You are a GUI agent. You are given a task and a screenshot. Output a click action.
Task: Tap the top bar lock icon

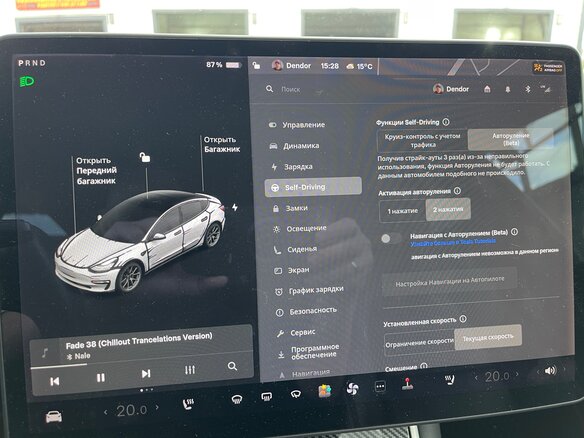[x=256, y=66]
